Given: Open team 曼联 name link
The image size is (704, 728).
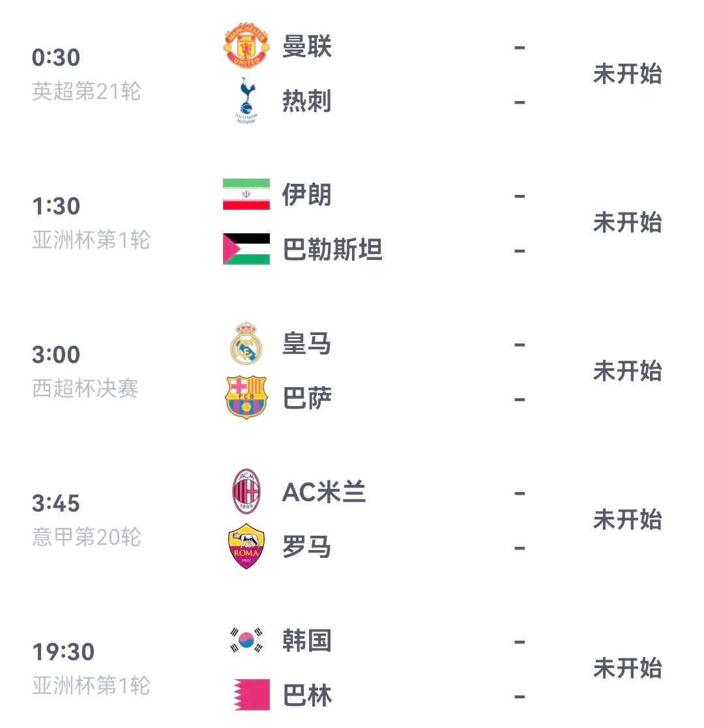Looking at the screenshot, I should 307,46.
